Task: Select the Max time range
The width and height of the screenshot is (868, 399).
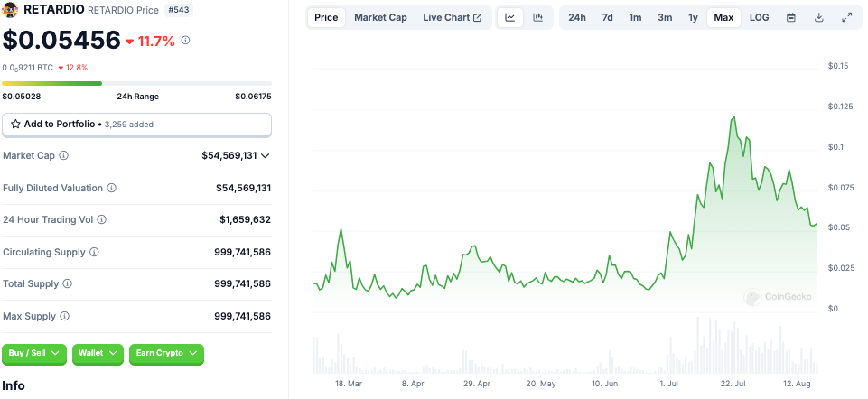Action: point(723,18)
